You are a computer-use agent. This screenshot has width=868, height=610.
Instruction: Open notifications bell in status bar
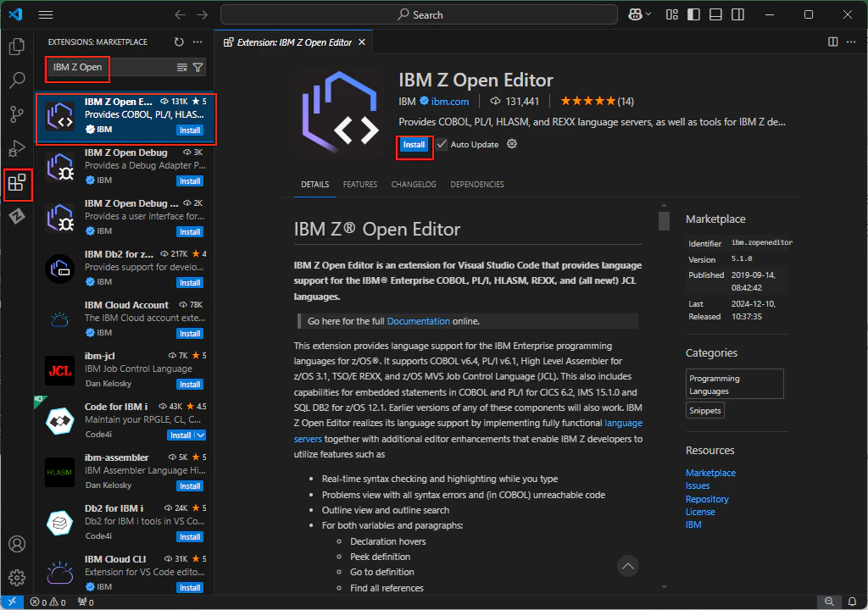coord(853,602)
